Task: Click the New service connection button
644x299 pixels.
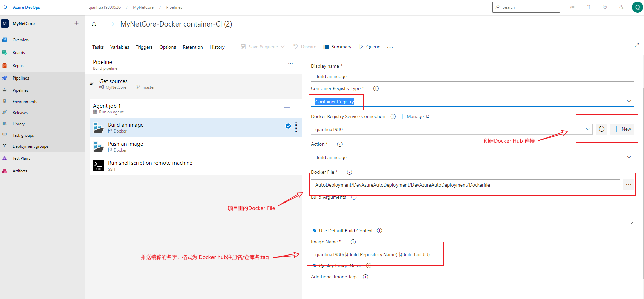Action: tap(622, 129)
